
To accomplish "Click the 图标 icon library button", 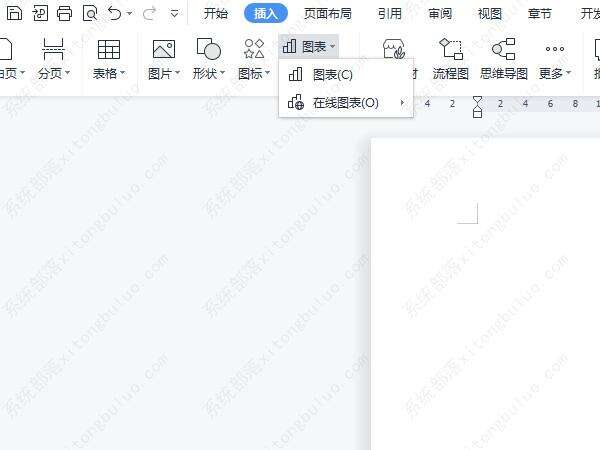I will (254, 49).
